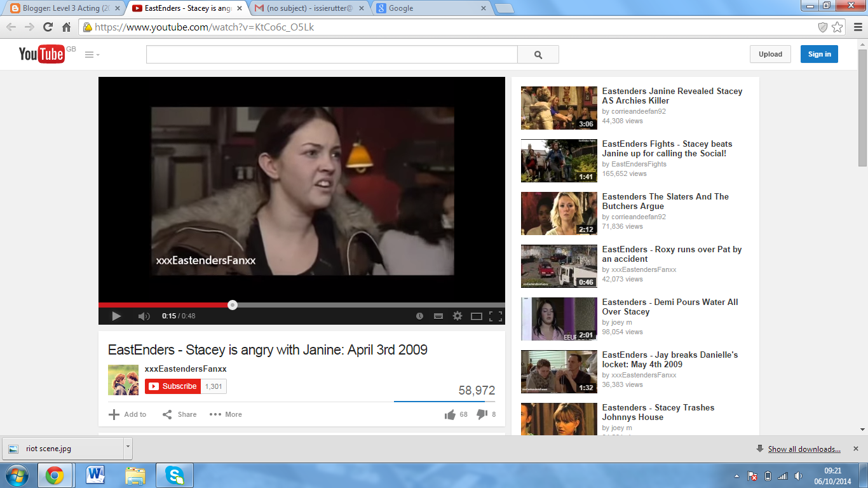Open thumbnail of Janine Revealed Stacey video

click(559, 108)
